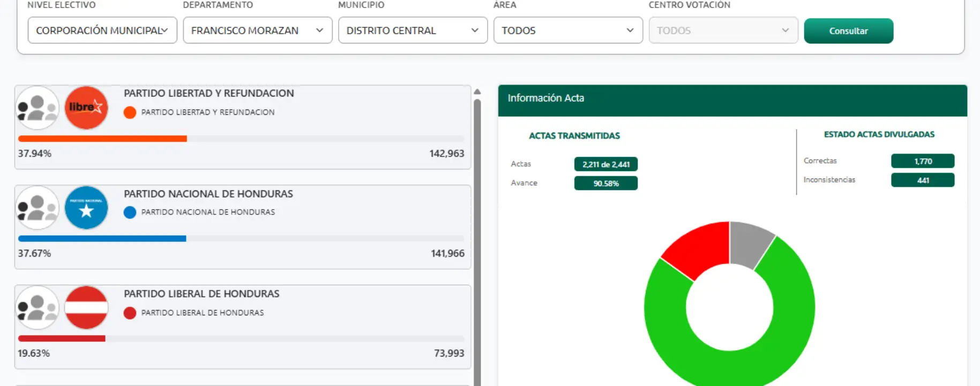The width and height of the screenshot is (980, 386).
Task: Click the '2,211 de 2,441' actas badge
Action: pyautogui.click(x=606, y=165)
